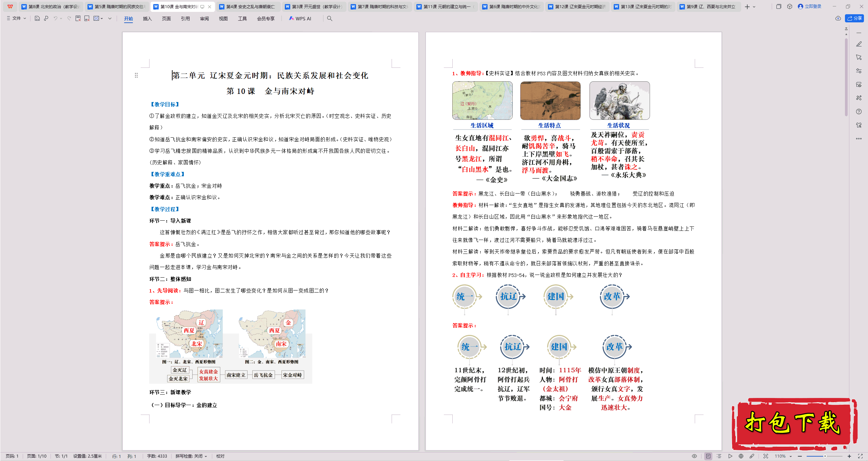Click the three-dots more icon in sidebar
The height and width of the screenshot is (461, 868).
tap(859, 139)
